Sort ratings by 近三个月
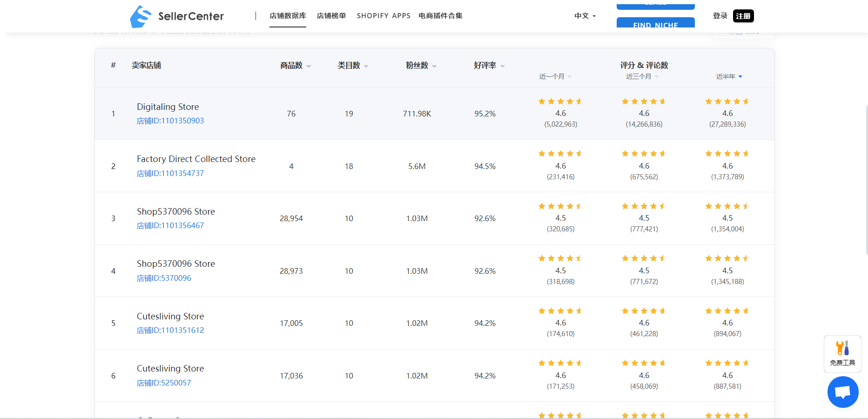The image size is (868, 419). (642, 76)
